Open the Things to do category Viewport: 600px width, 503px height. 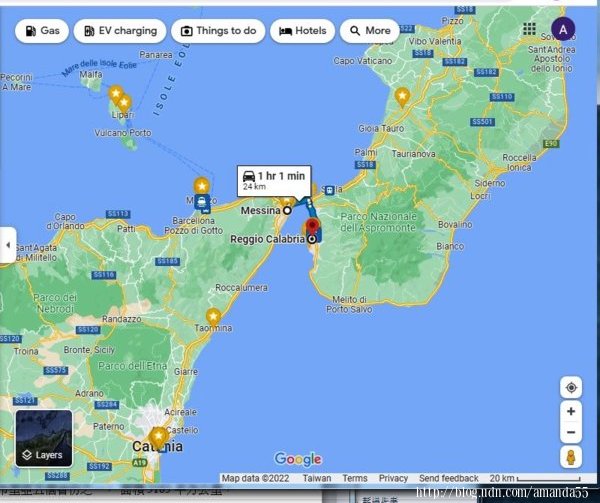pyautogui.click(x=216, y=31)
